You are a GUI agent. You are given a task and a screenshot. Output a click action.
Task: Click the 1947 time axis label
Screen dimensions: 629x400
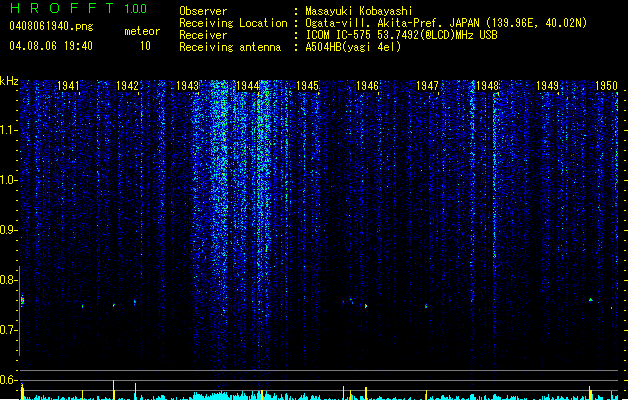428,86
